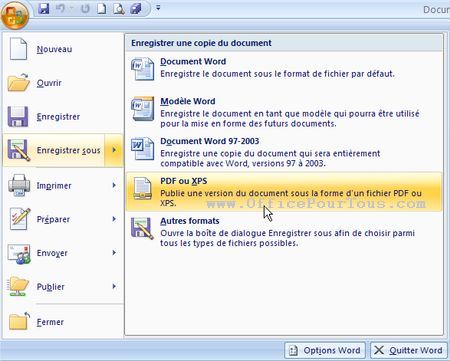Viewport: 450px width, 361px height.
Task: Expand the Publier submenu arrow
Action: tap(114, 286)
